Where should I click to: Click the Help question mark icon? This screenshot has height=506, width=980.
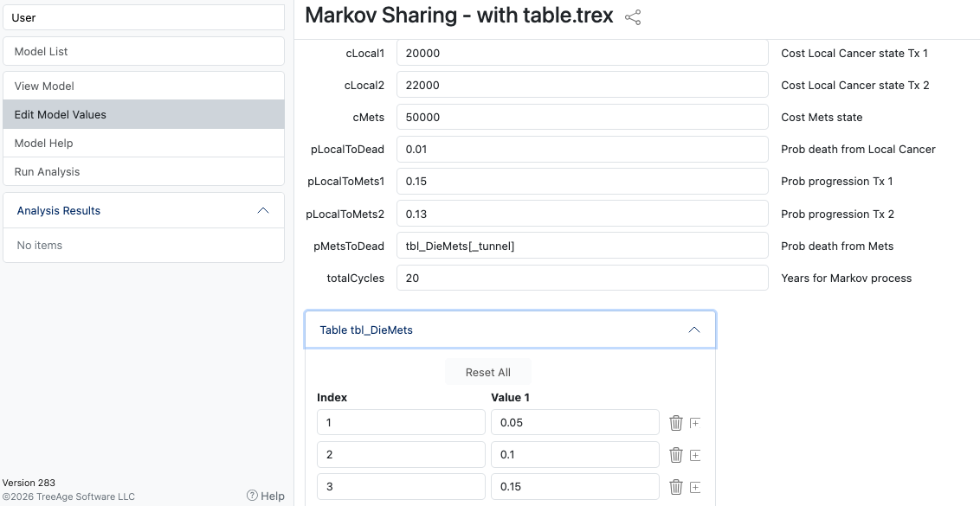[x=252, y=496]
